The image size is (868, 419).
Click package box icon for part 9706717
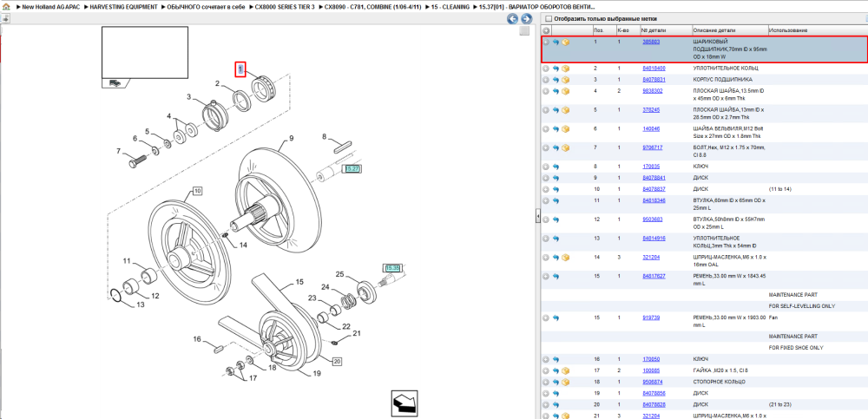coord(566,147)
